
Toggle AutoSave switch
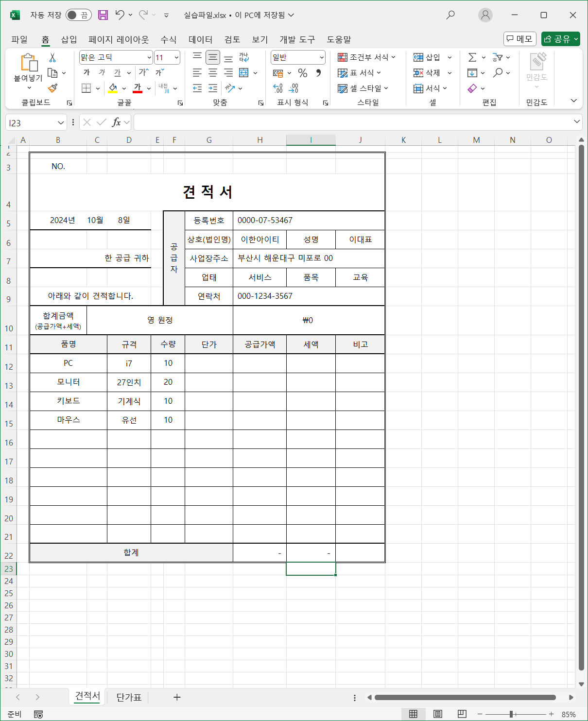pyautogui.click(x=78, y=15)
